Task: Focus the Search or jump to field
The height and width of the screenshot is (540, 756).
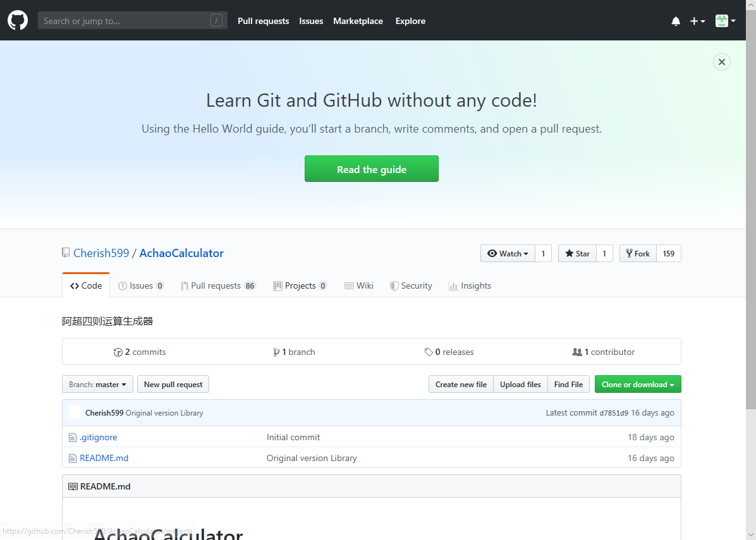Action: (x=133, y=20)
